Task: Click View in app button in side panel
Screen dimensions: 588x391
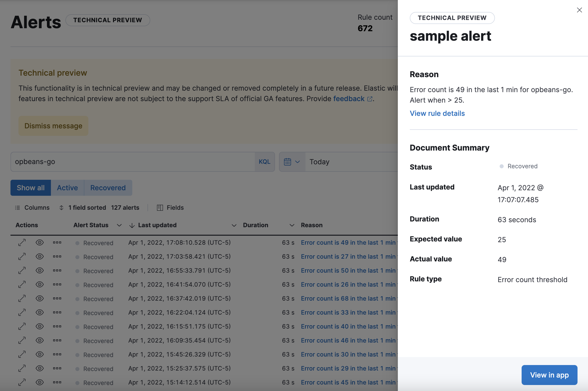Action: click(x=549, y=374)
